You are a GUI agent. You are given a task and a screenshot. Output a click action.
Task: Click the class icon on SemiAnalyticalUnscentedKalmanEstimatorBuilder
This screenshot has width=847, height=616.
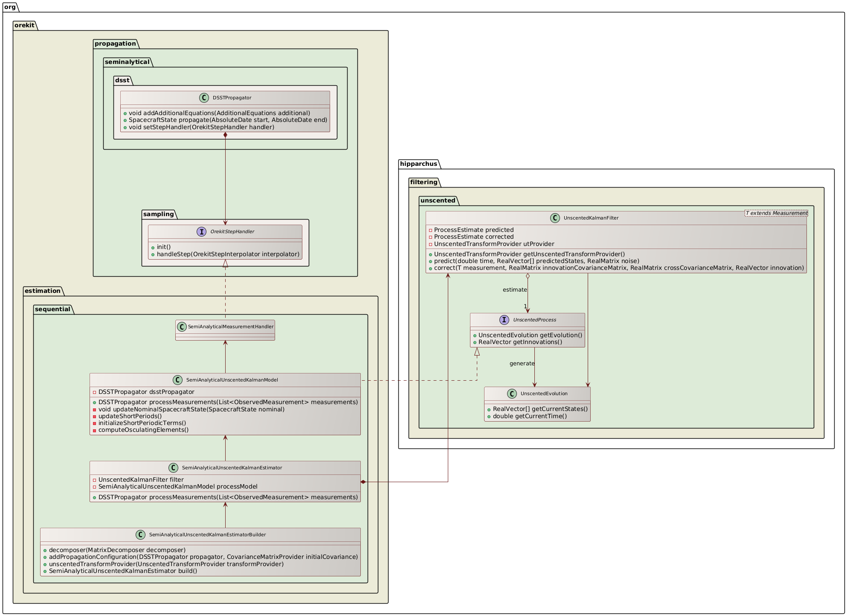click(x=141, y=534)
